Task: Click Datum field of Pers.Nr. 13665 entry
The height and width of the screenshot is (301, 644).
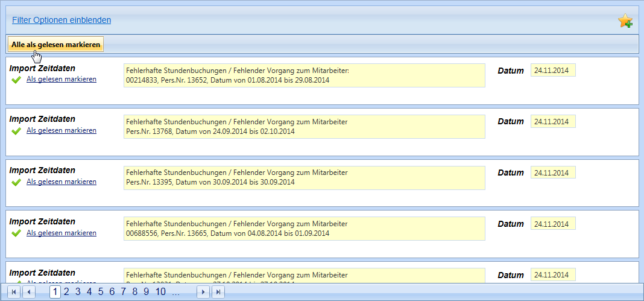Action: (553, 224)
